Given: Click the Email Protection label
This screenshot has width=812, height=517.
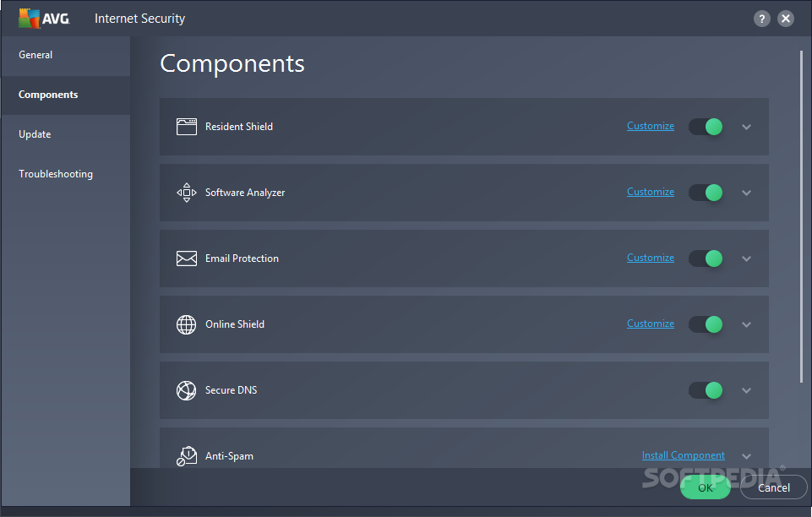Looking at the screenshot, I should (242, 258).
